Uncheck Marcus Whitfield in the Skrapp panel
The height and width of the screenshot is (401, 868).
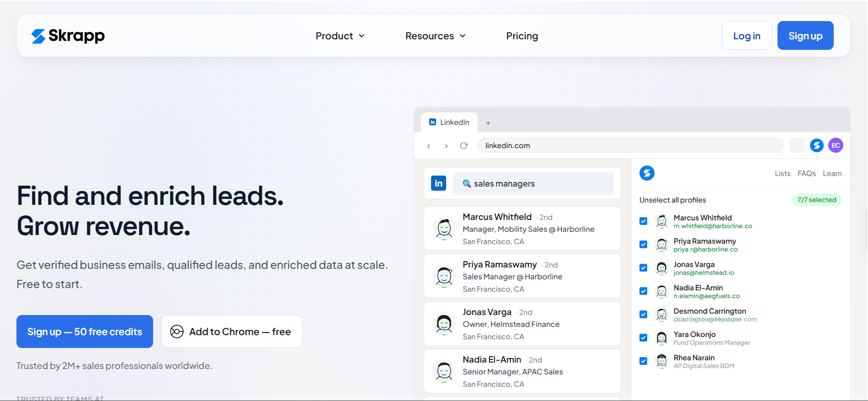point(643,221)
